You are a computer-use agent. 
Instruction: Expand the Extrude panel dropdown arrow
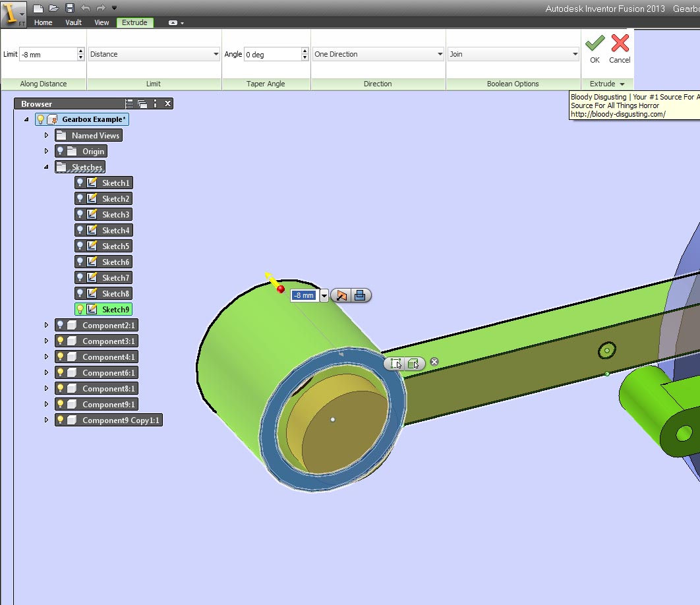pyautogui.click(x=622, y=84)
